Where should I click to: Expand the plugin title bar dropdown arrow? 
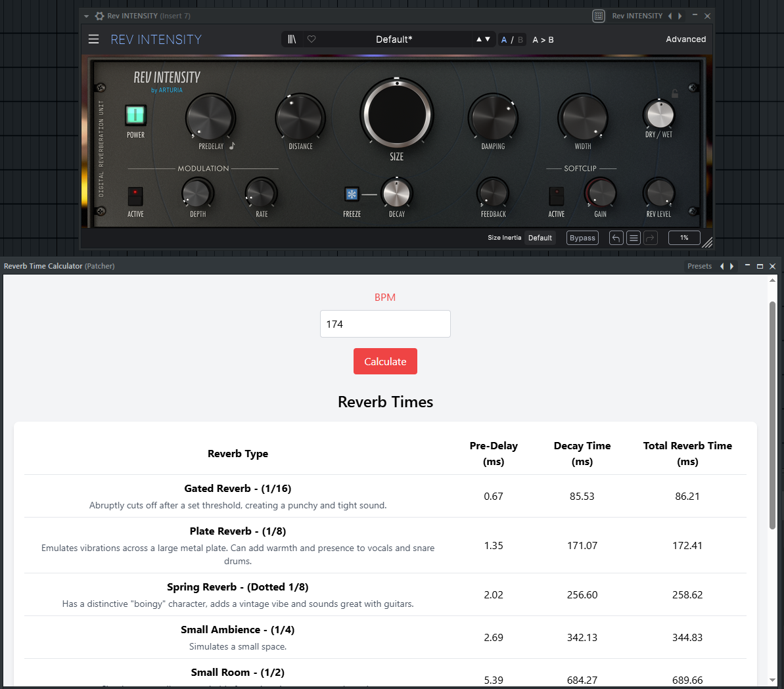87,16
